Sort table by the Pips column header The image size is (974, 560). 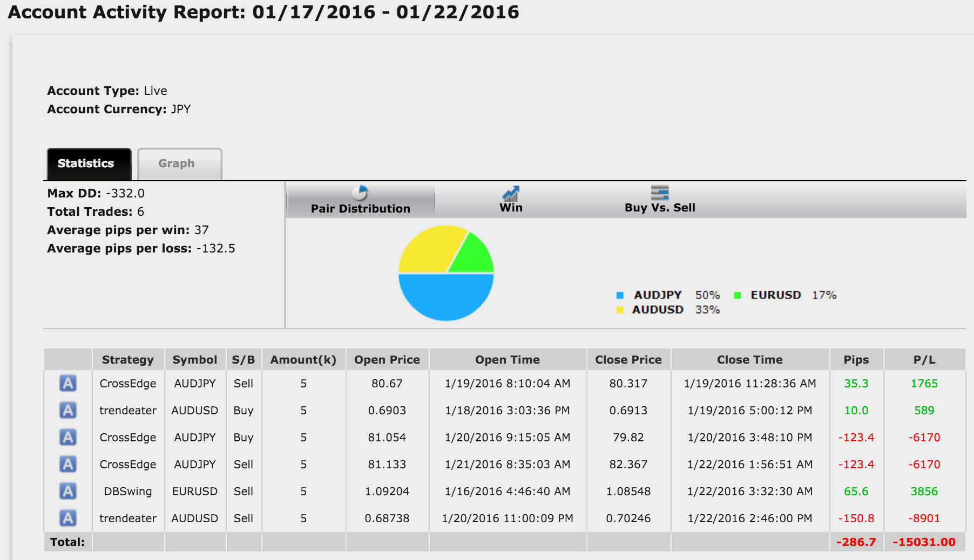tap(856, 360)
